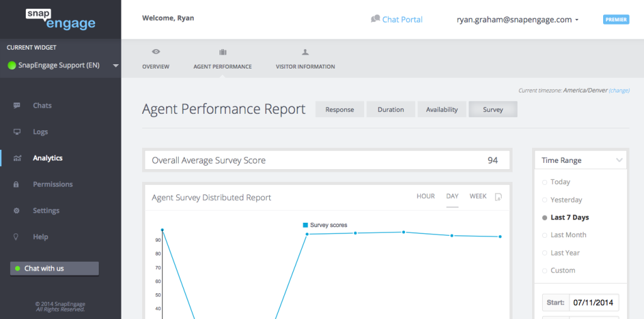Click the Chat with us button

coord(54,269)
